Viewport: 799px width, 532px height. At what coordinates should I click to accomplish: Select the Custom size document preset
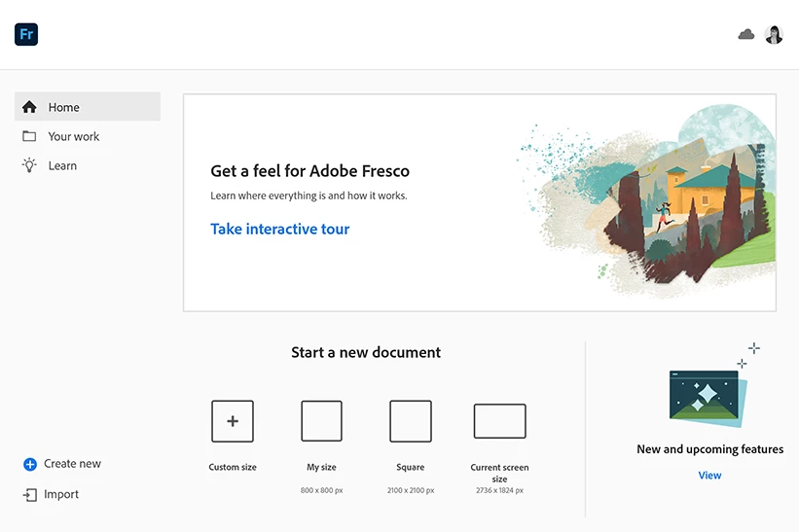pyautogui.click(x=233, y=421)
